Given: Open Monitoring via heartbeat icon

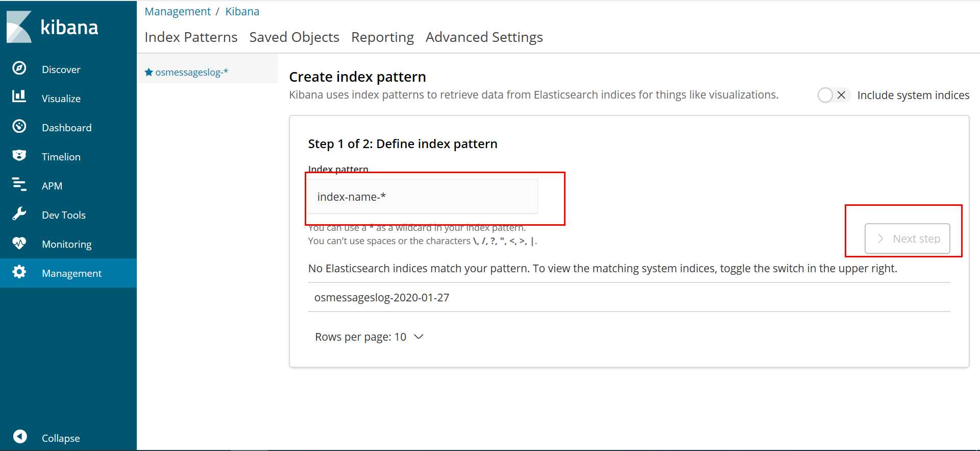Looking at the screenshot, I should [19, 243].
